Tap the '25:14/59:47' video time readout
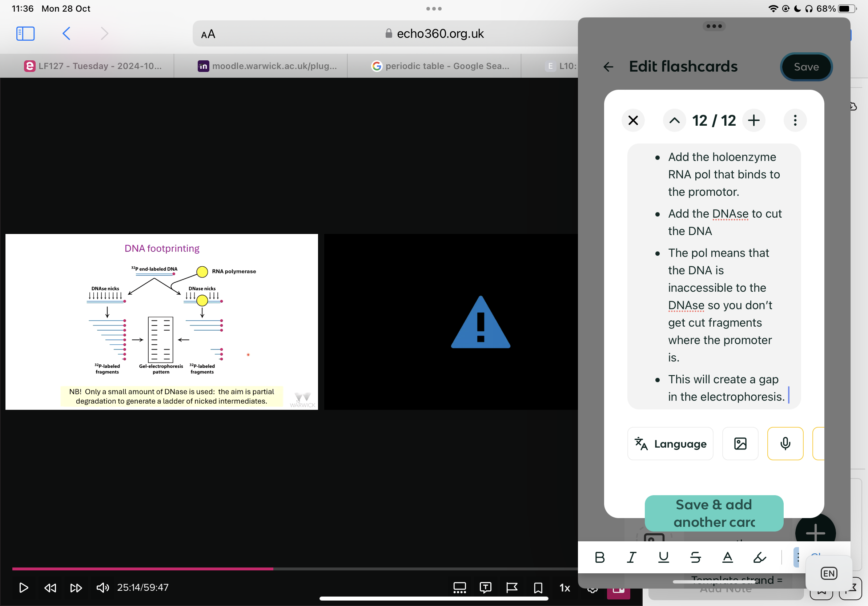Screen dimensions: 868x606 pos(142,587)
